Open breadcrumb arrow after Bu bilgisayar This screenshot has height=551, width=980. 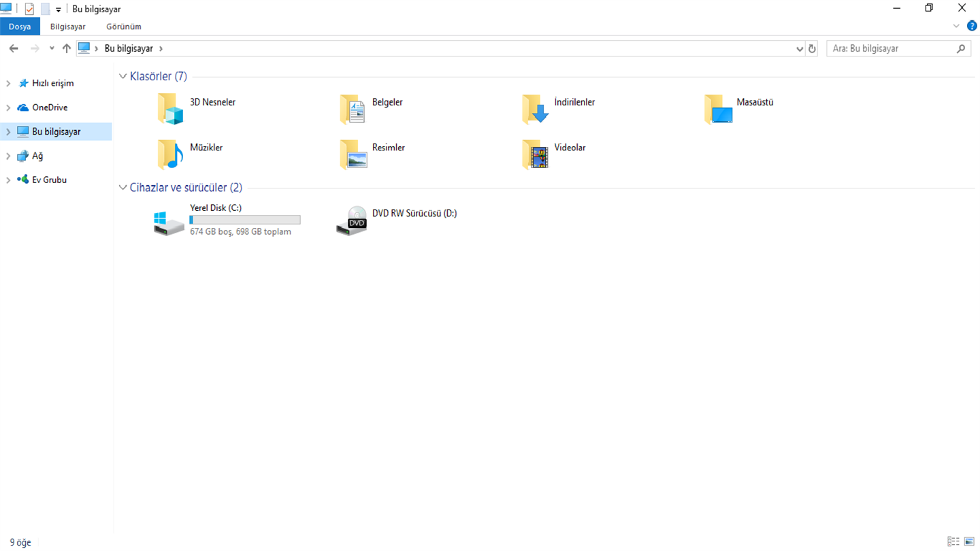coord(161,48)
